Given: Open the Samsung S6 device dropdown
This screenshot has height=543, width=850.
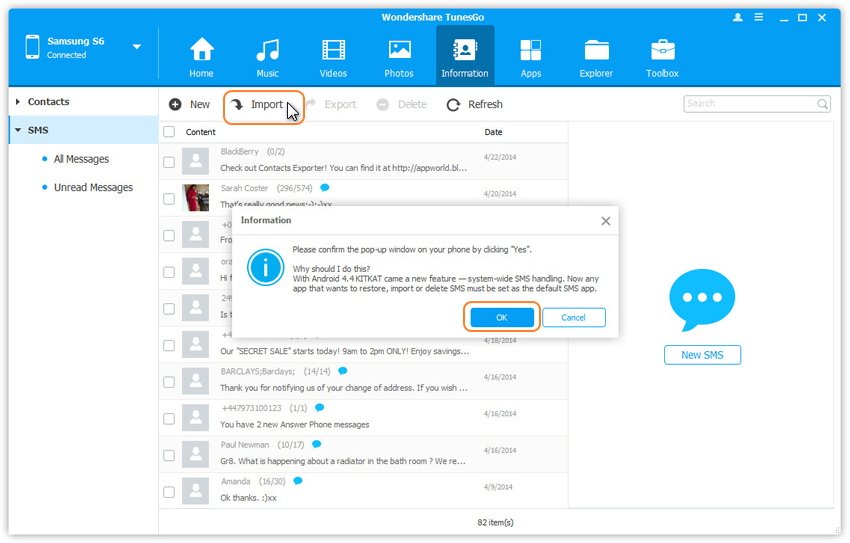Looking at the screenshot, I should [136, 47].
